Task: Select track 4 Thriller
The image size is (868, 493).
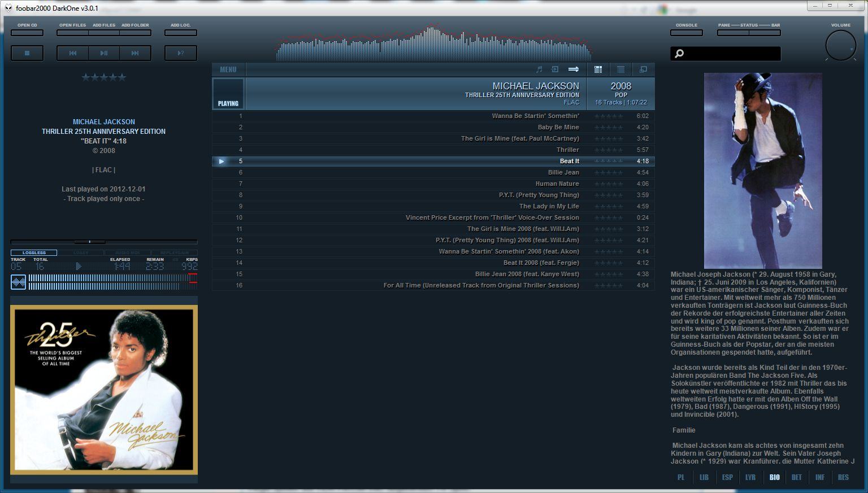Action: (x=433, y=150)
